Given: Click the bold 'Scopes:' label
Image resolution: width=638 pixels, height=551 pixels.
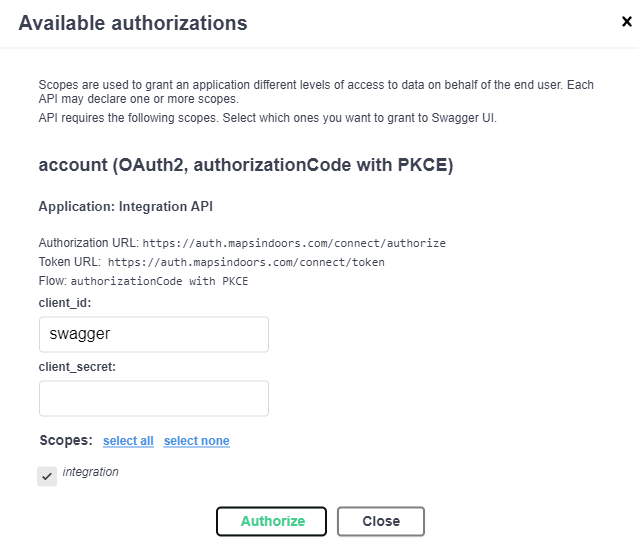Looking at the screenshot, I should point(66,440).
